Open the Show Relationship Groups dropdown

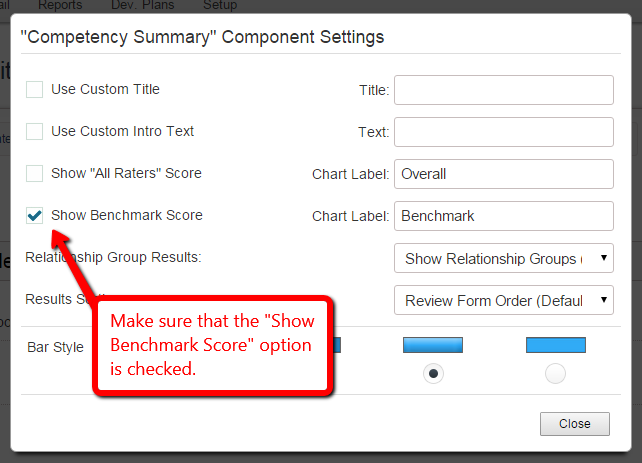tap(504, 258)
